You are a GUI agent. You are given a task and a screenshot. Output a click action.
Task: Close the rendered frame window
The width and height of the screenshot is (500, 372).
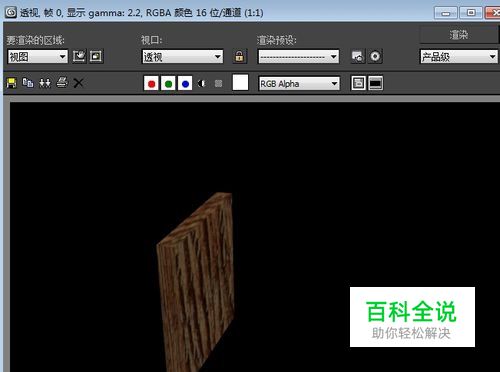(x=493, y=13)
